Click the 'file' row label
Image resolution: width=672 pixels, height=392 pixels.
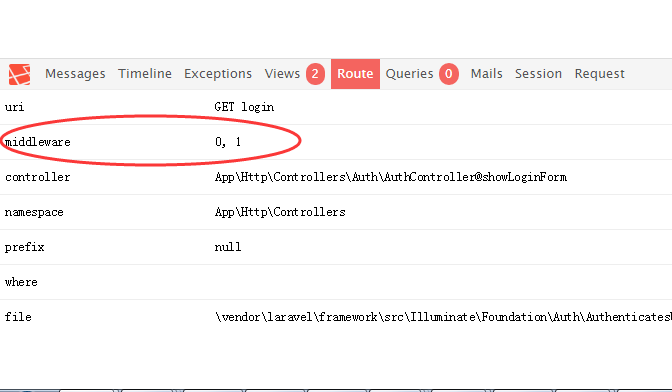[18, 317]
